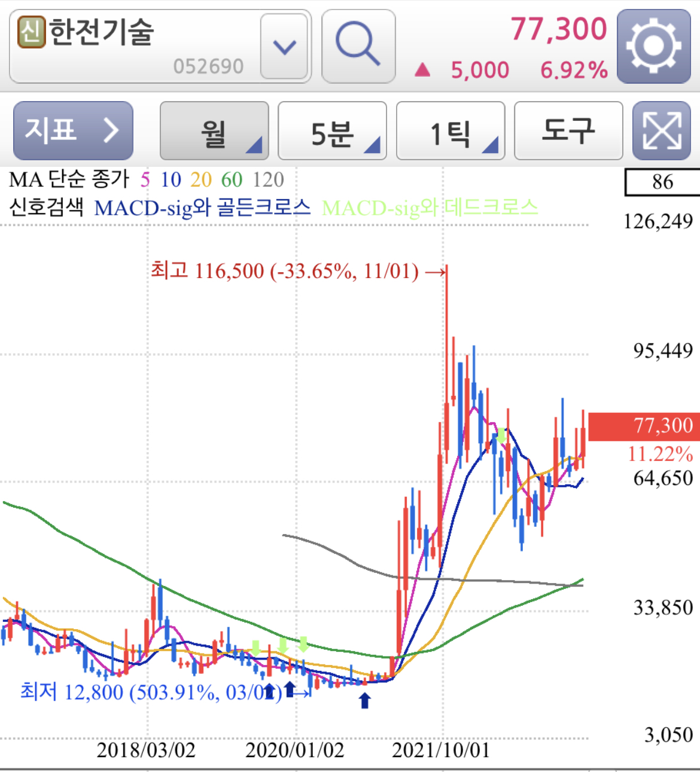Click the green 신 badge icon
The image size is (700, 772).
32,32
